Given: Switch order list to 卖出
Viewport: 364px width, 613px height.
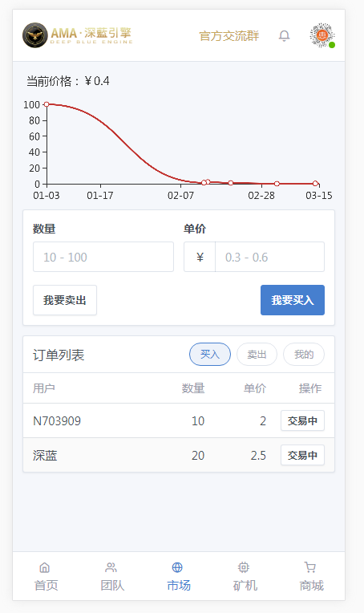Looking at the screenshot, I should coord(257,354).
